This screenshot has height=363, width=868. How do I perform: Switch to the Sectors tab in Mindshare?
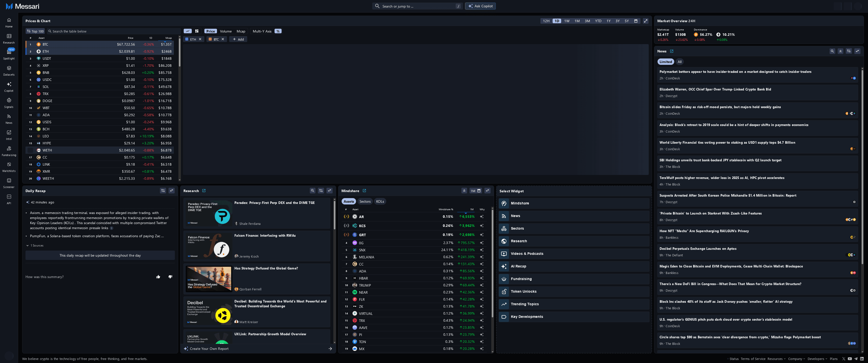point(365,201)
